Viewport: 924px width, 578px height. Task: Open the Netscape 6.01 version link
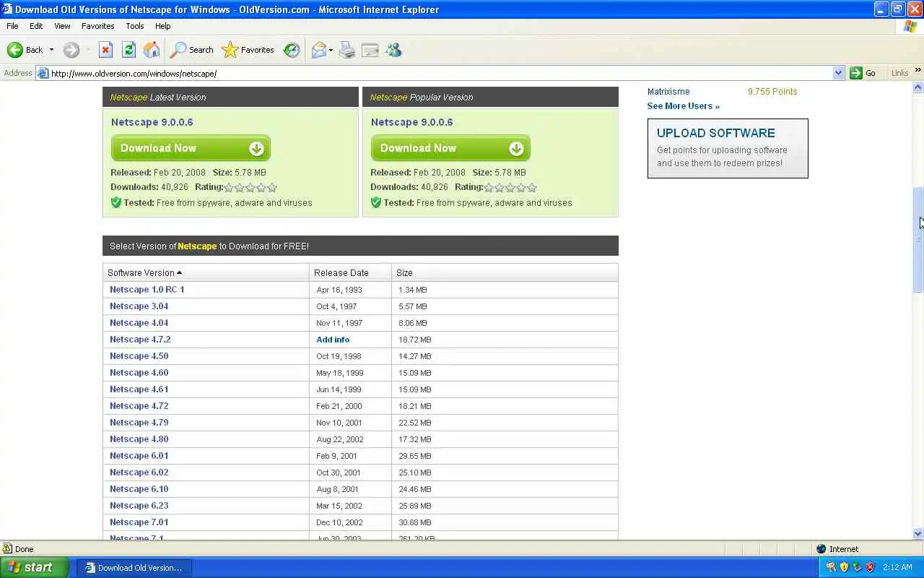coord(139,456)
